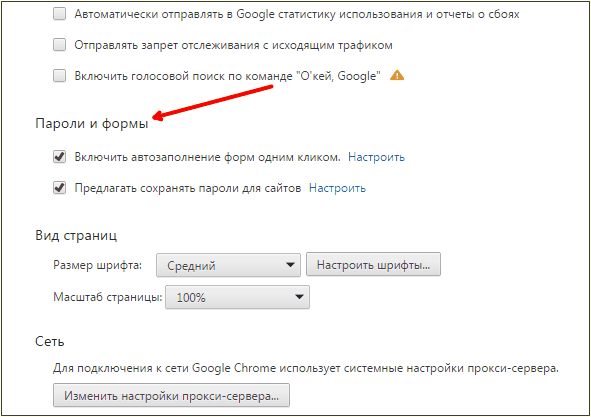This screenshot has height=417, width=591.
Task: Uncheck autofill forms with one click
Action: 59,156
